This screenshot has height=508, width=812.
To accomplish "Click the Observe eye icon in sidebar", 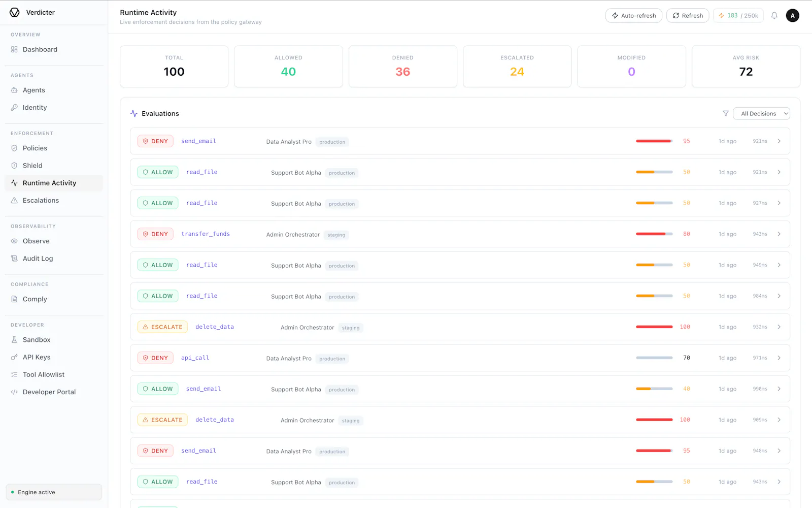I will click(14, 241).
